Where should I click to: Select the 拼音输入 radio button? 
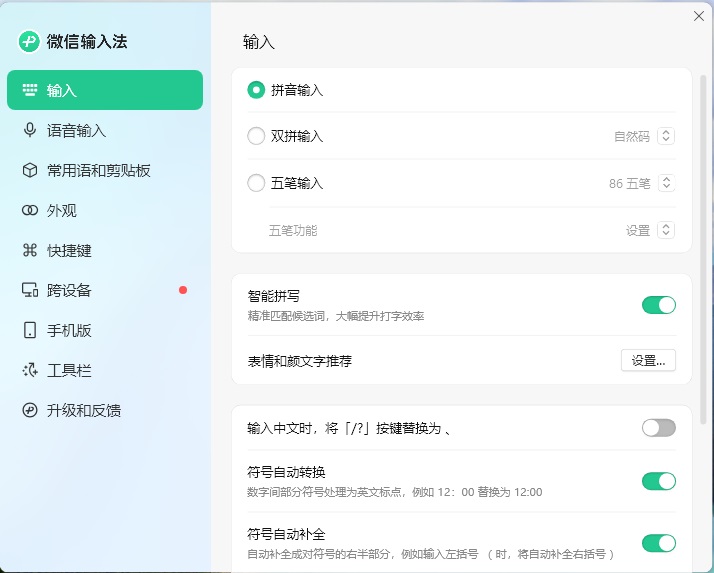256,90
